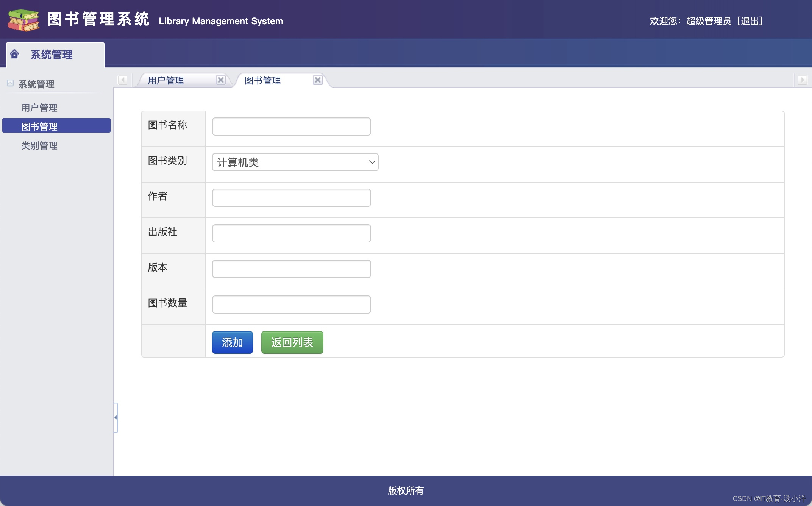The image size is (812, 506).
Task: Click the 图书类别 field label
Action: pos(167,161)
